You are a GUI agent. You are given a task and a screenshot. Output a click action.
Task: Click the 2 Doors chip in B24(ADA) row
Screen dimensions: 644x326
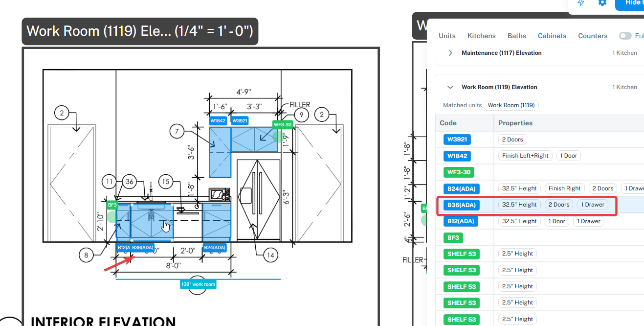603,188
